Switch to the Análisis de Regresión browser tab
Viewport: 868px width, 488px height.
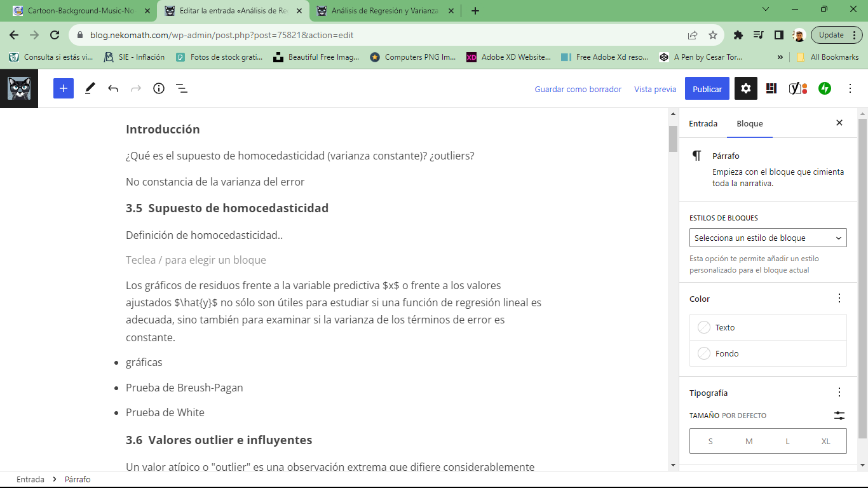tap(384, 11)
